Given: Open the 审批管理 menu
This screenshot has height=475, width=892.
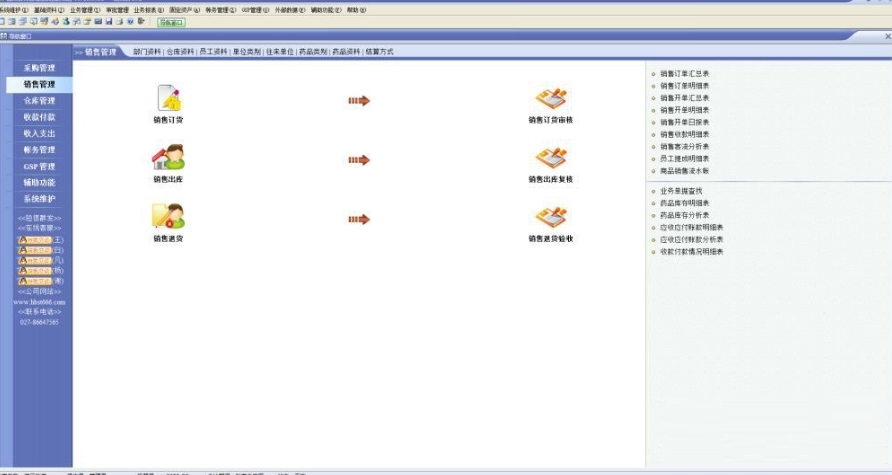Looking at the screenshot, I should 117,10.
